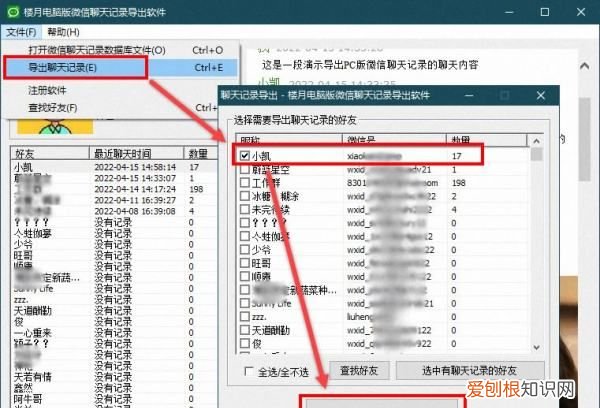Click chat message 这是一段演示导出PC版微信聊天记录
Viewport: 600px width, 408px height.
coord(370,65)
